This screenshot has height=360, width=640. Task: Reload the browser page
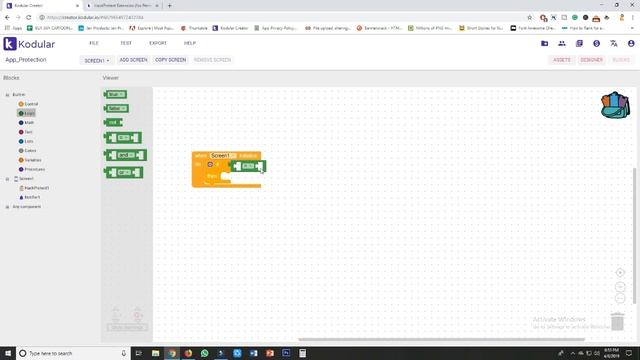tap(29, 18)
